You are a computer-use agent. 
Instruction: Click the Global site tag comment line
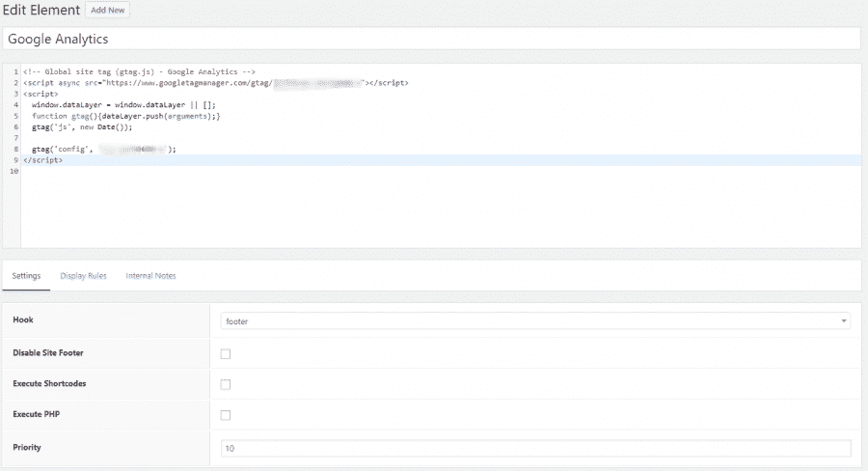pos(139,71)
